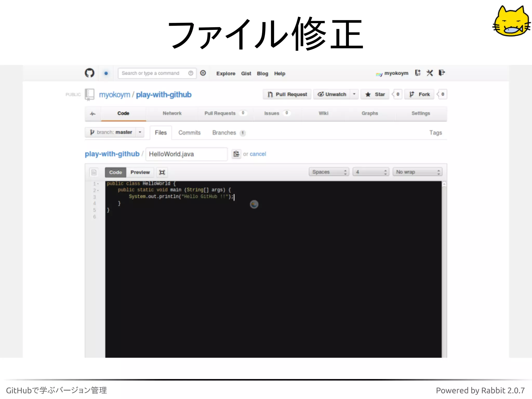This screenshot has height=399, width=532.
Task: Click the Unwatch button
Action: pos(332,94)
